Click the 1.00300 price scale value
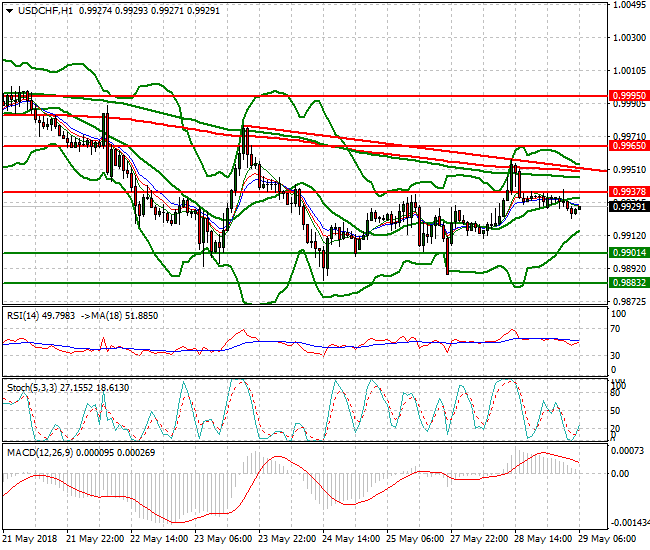This screenshot has height=550, width=650. point(629,38)
